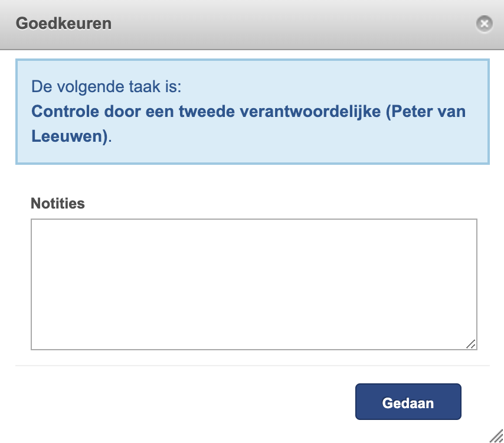Finish the task with the dark blue Gedaan button
Screen dimensions: 504x443
(408, 402)
